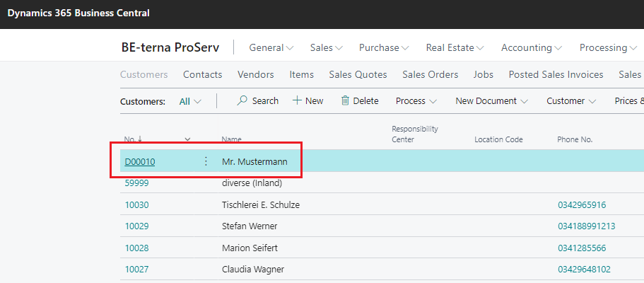This screenshot has height=283, width=644.
Task: Go to the Customers tab
Action: pos(144,74)
